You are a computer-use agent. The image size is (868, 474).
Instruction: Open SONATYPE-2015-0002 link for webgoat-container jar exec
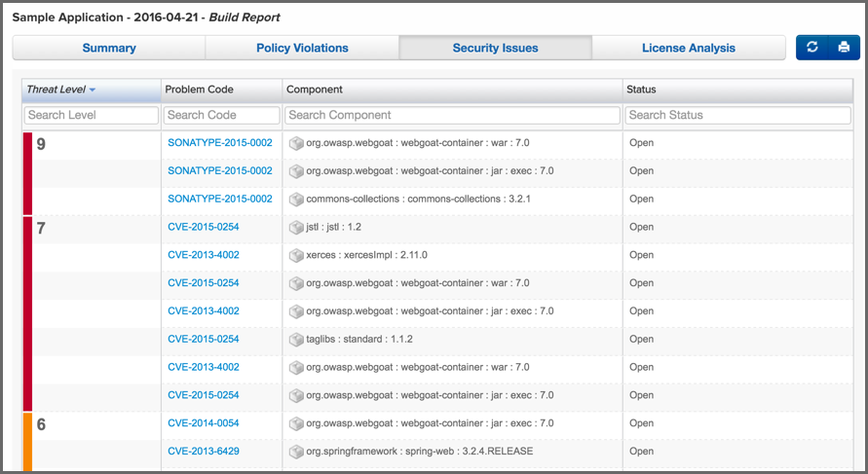coord(220,171)
